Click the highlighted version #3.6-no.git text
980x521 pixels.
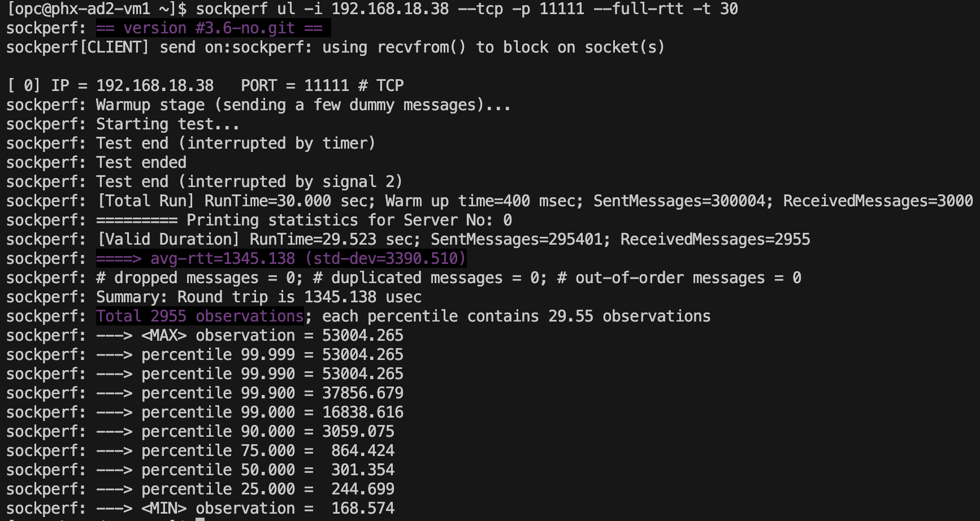(209, 28)
